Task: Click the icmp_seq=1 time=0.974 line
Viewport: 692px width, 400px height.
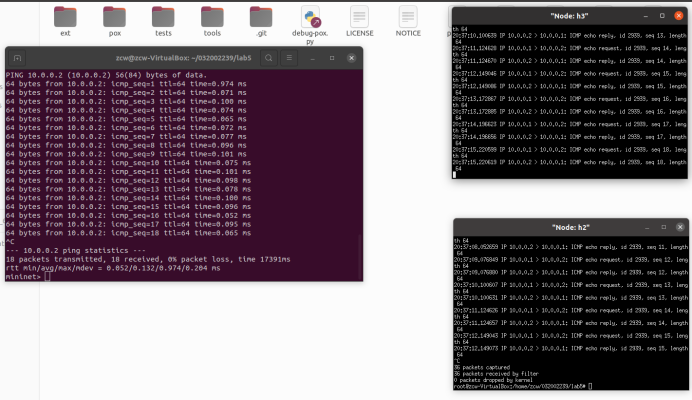Action: (x=126, y=84)
